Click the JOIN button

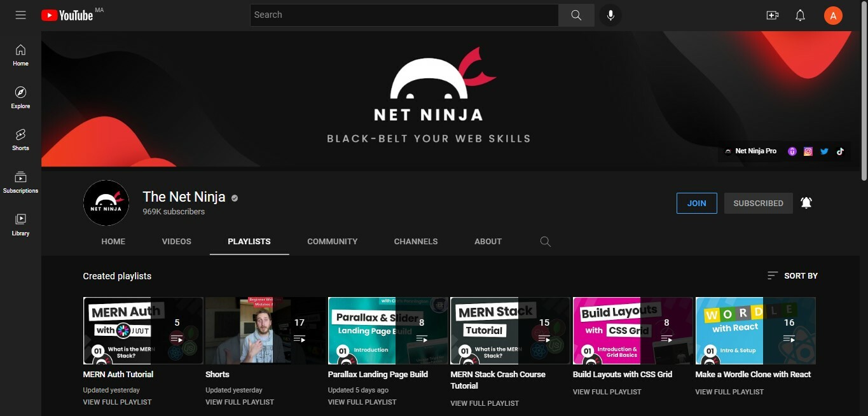click(x=696, y=203)
